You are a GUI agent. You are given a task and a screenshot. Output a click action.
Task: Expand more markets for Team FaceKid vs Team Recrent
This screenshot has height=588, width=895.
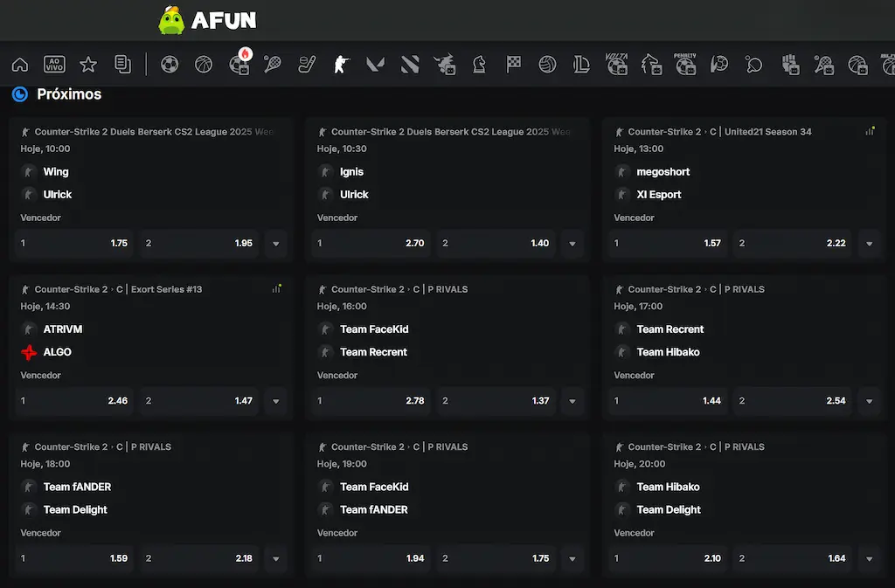tap(572, 401)
